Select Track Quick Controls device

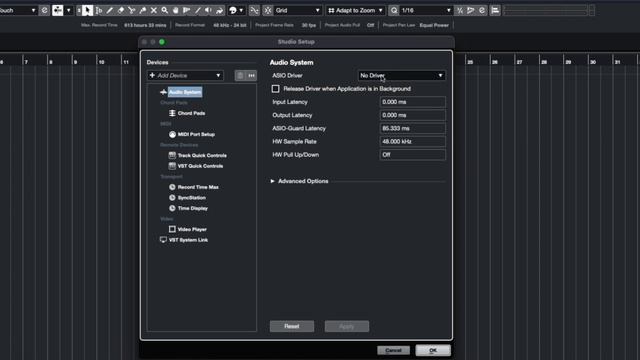[x=202, y=156]
